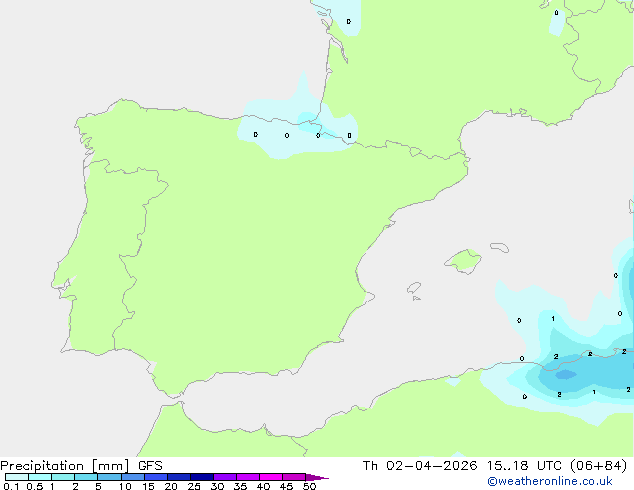Click the palest cyan 0.1 mm legend swatch
The height and width of the screenshot is (490, 634).
(17, 477)
